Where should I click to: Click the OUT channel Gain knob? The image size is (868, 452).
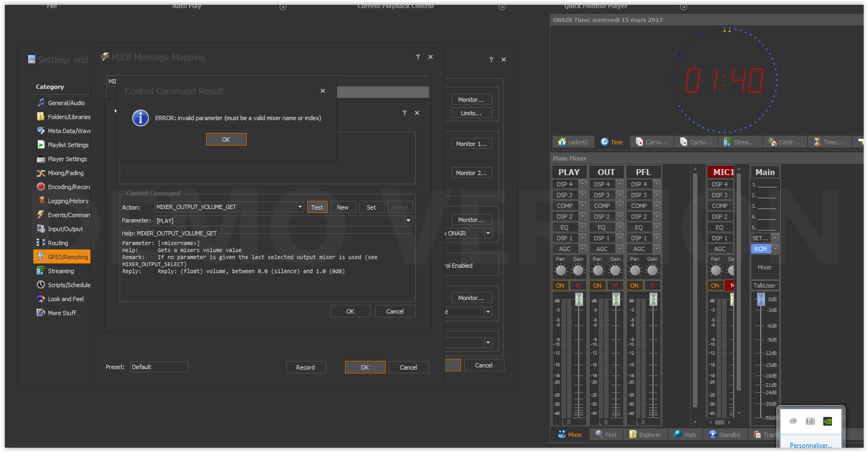point(615,270)
